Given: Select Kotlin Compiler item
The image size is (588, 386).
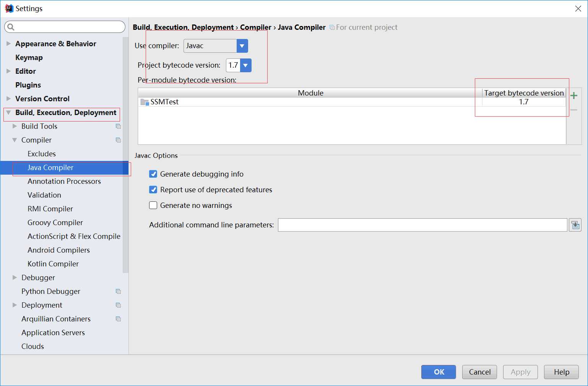Looking at the screenshot, I should 53,264.
